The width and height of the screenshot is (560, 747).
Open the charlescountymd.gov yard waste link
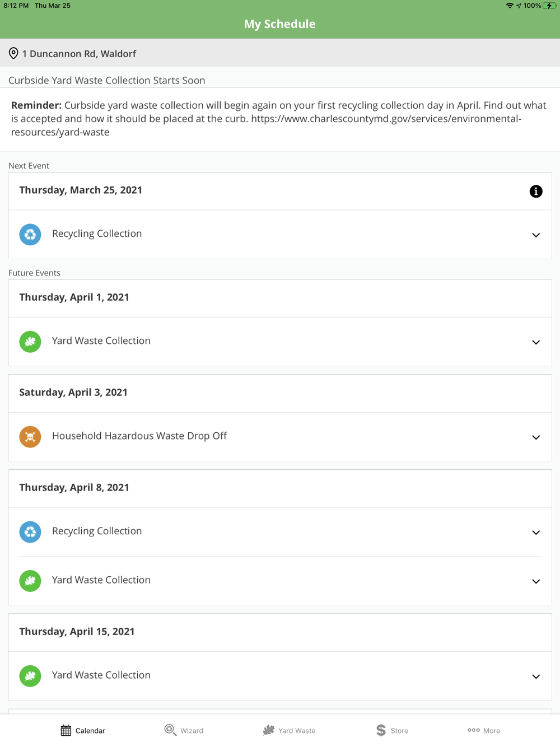point(385,119)
